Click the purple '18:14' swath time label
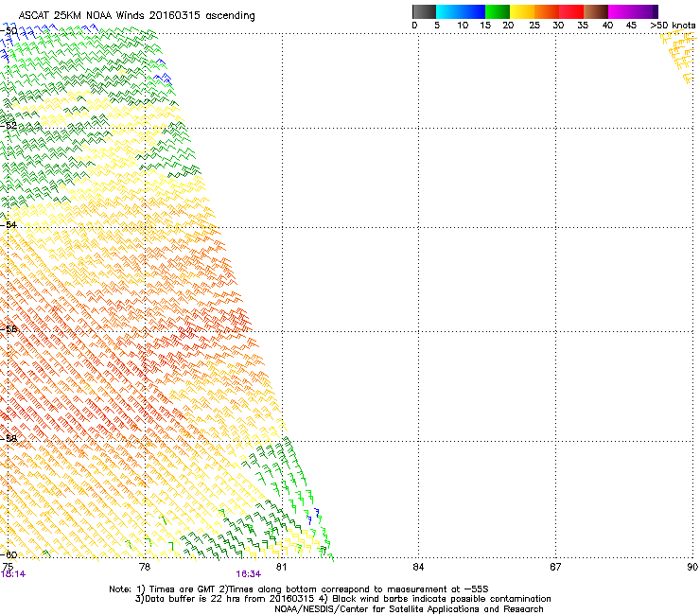 coord(13,574)
